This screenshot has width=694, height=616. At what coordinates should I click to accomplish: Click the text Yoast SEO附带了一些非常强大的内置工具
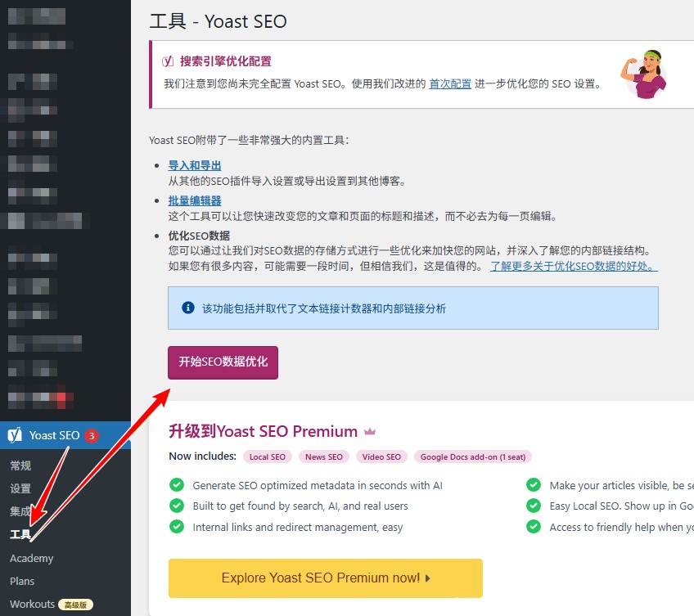pos(249,140)
